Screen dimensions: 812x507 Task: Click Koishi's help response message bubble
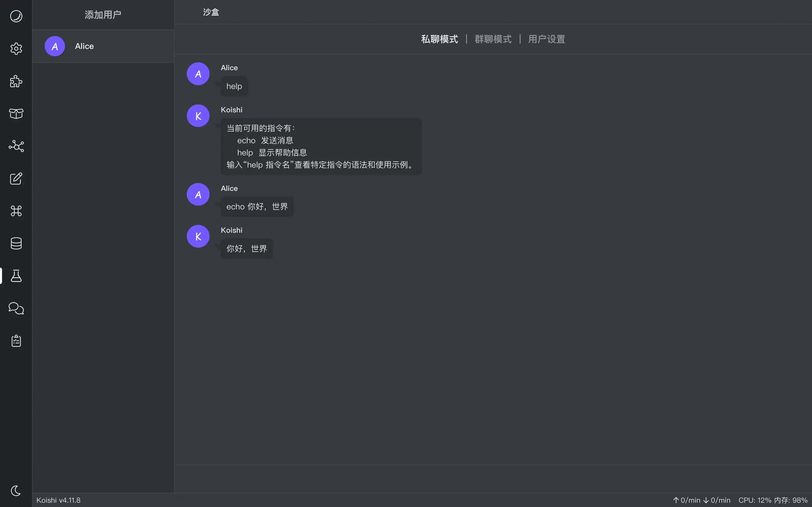(x=321, y=147)
